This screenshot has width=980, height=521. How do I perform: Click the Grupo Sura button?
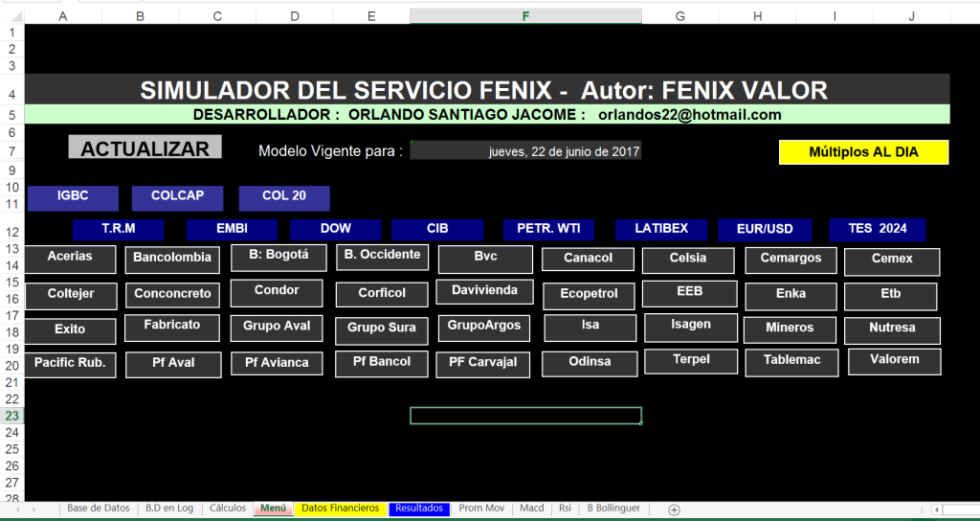point(381,328)
